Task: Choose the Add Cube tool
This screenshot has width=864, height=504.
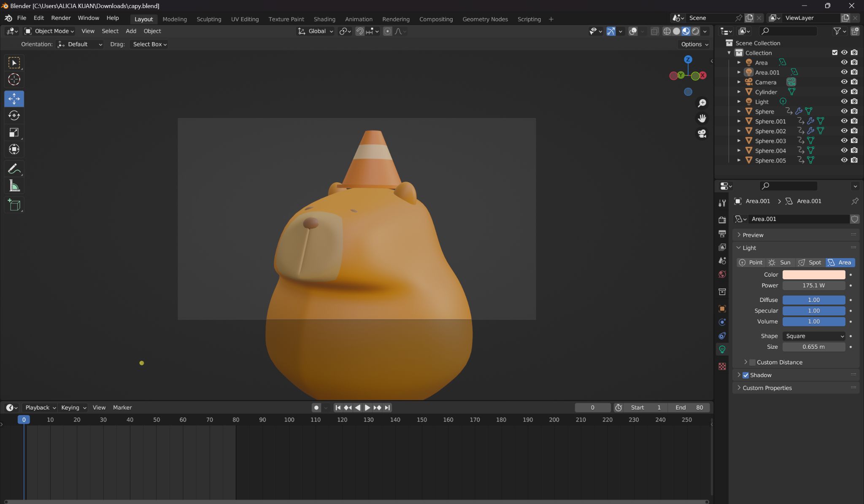Action: [14, 205]
